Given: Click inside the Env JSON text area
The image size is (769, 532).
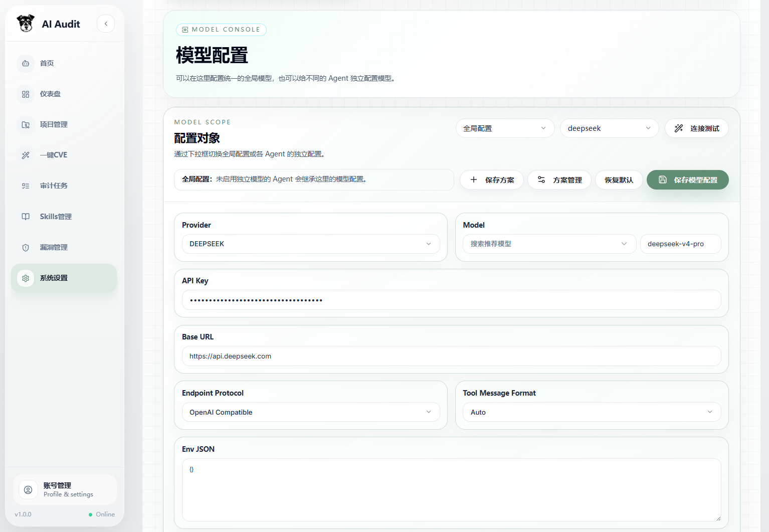Looking at the screenshot, I should [451, 490].
